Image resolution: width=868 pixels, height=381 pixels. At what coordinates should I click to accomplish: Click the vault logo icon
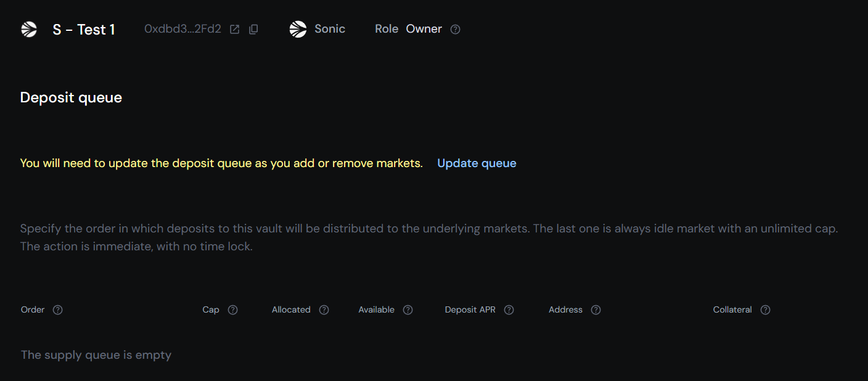tap(28, 29)
